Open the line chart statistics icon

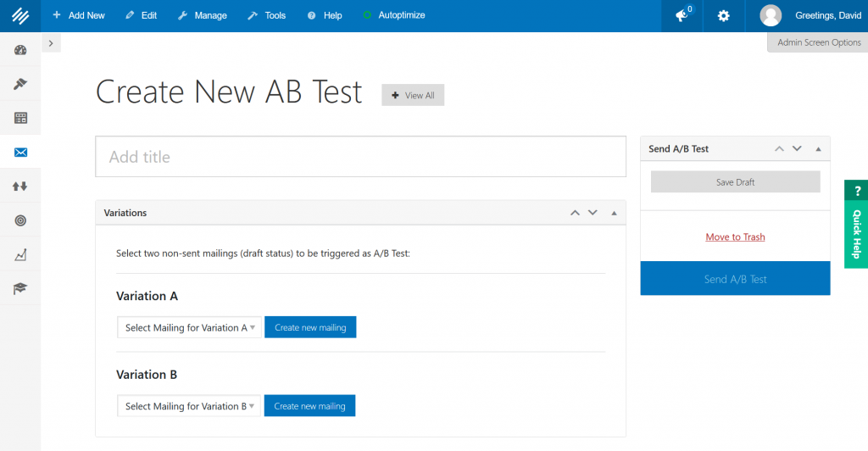click(20, 254)
